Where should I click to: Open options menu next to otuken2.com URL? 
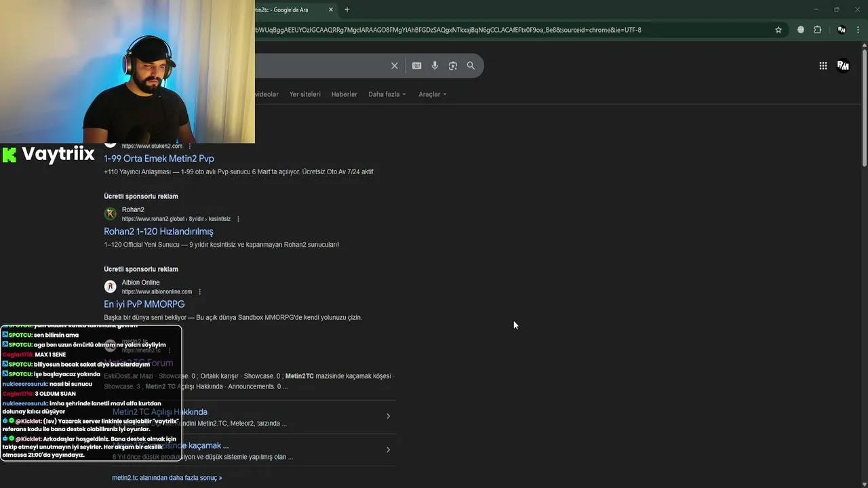[x=190, y=146]
